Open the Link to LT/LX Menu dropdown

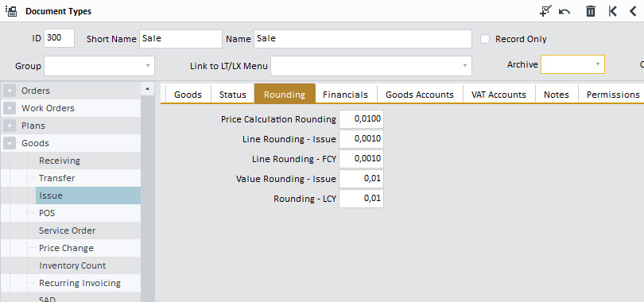tap(370, 66)
